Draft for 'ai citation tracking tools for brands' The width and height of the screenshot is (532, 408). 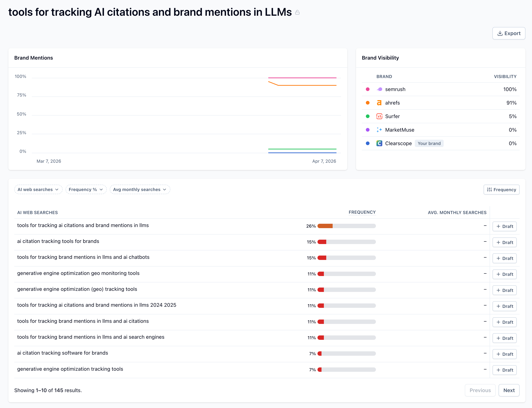[504, 242]
